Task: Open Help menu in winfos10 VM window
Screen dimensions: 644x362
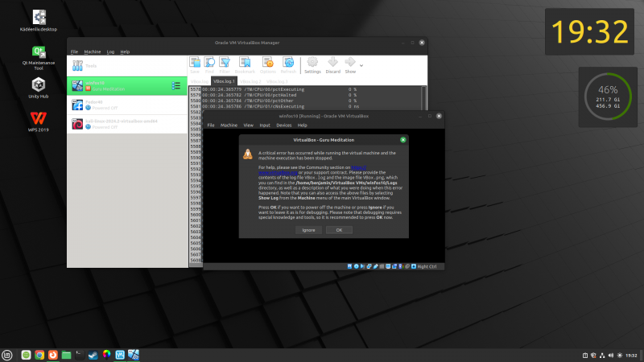Action: (303, 125)
